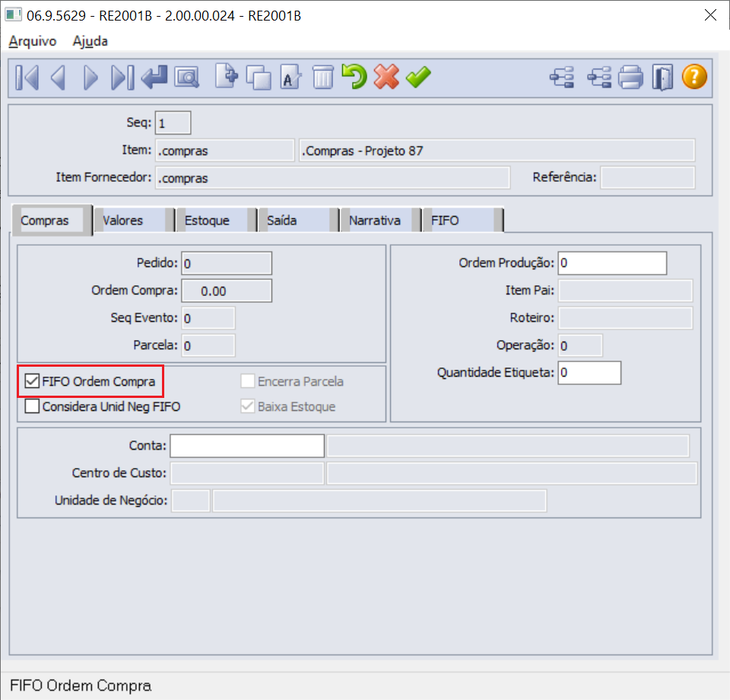Image resolution: width=730 pixels, height=700 pixels.
Task: Switch to the Valores tab
Action: [134, 221]
